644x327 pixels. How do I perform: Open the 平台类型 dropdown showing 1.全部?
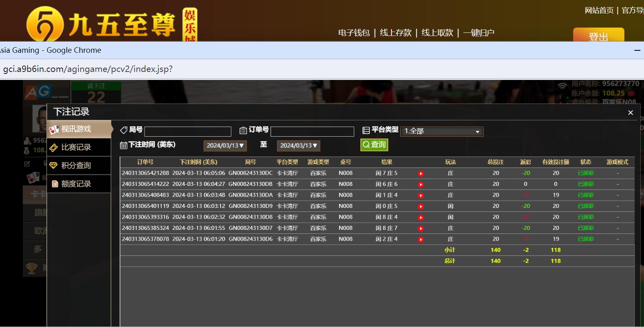pyautogui.click(x=442, y=131)
